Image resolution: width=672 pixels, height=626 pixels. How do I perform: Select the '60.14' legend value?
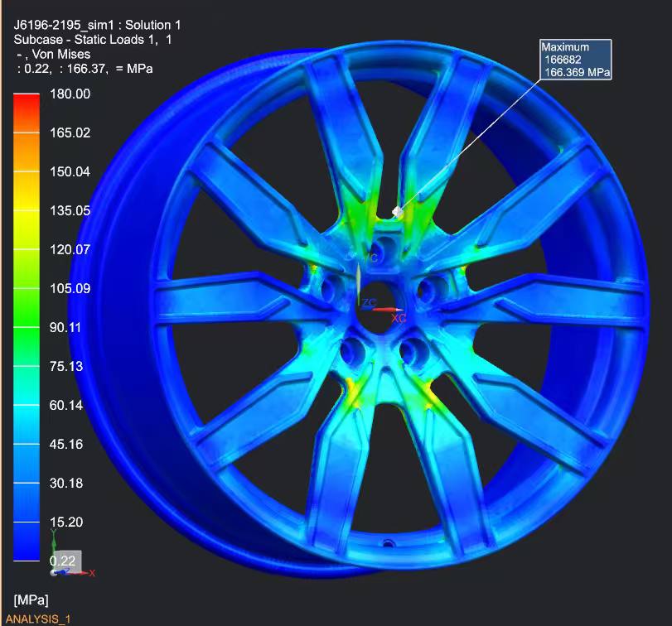[66, 405]
